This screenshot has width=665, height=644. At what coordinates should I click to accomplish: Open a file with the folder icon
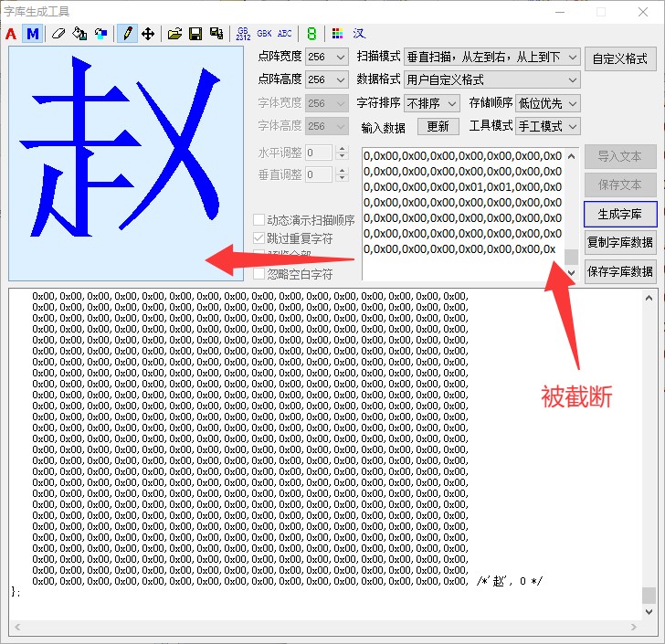pos(174,34)
